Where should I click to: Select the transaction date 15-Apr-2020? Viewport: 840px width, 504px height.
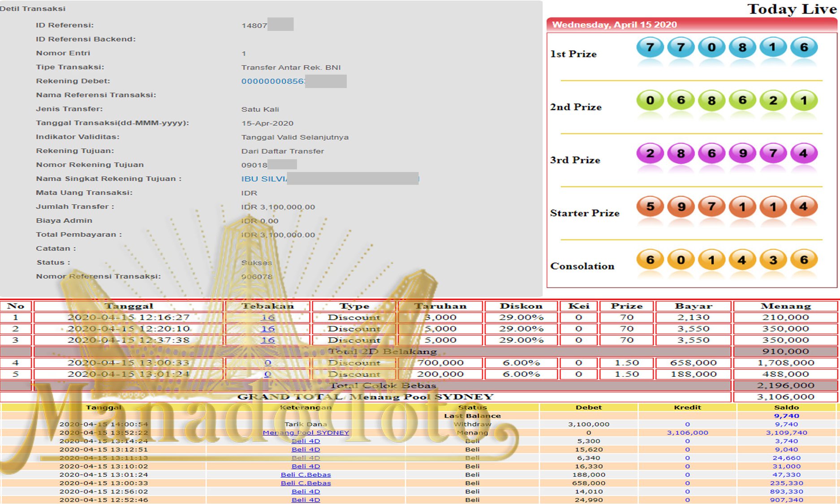pos(267,123)
